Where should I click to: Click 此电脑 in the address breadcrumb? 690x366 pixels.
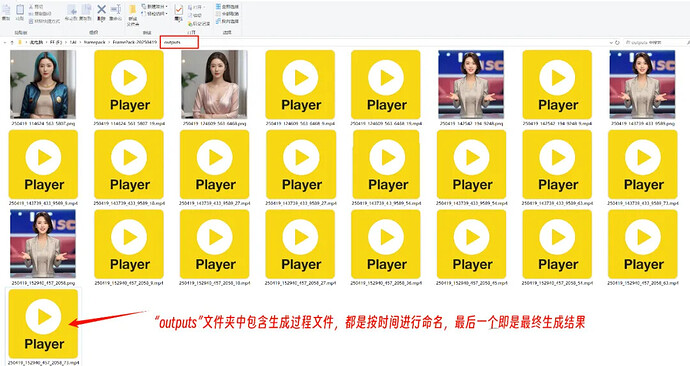[36, 42]
